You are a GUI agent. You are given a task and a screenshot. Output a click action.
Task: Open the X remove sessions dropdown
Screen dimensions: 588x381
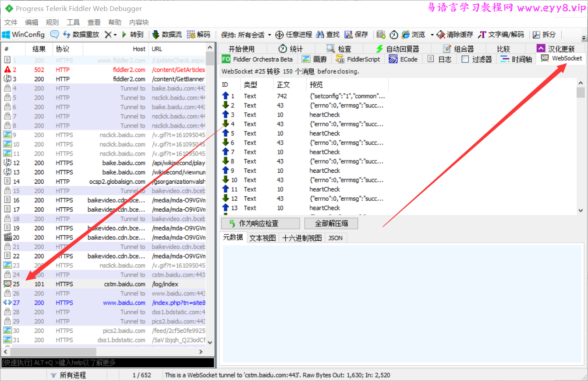110,35
